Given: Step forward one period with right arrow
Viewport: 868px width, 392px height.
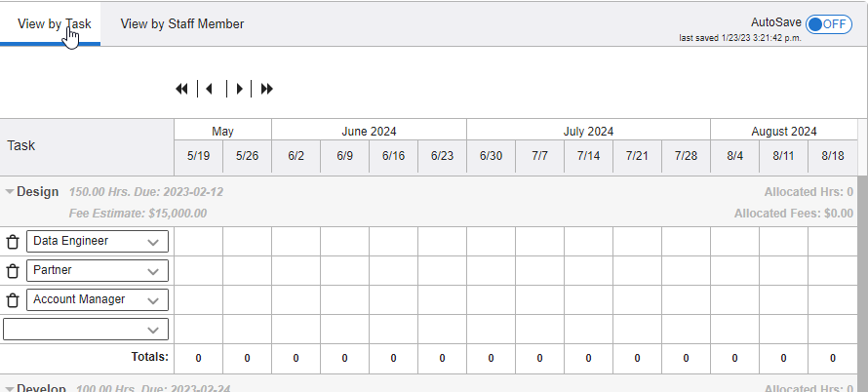Looking at the screenshot, I should click(x=240, y=89).
